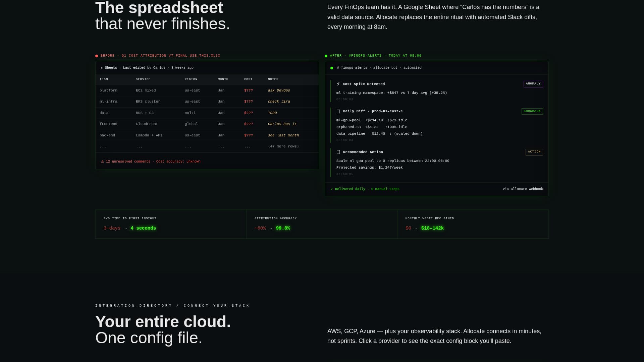
Task: Click the SHOWBACK badge
Action: [532, 111]
